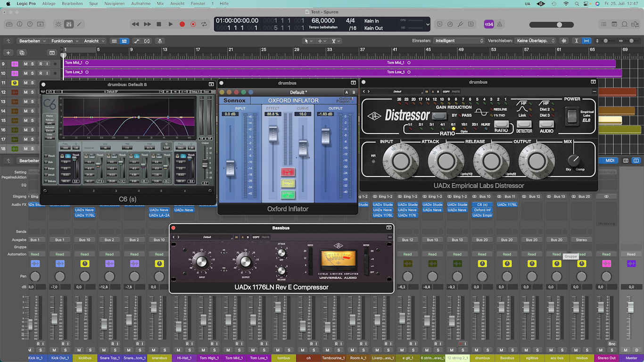Toggle the Mixer faders icon
Screen dimensions: 644x362
point(69,24)
